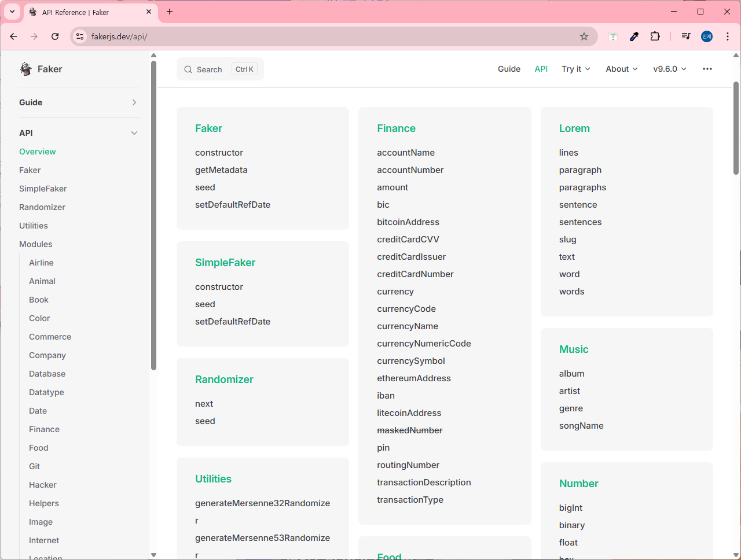Viewport: 741px width, 560px height.
Task: Open Hacker module in sidebar
Action: (x=43, y=485)
